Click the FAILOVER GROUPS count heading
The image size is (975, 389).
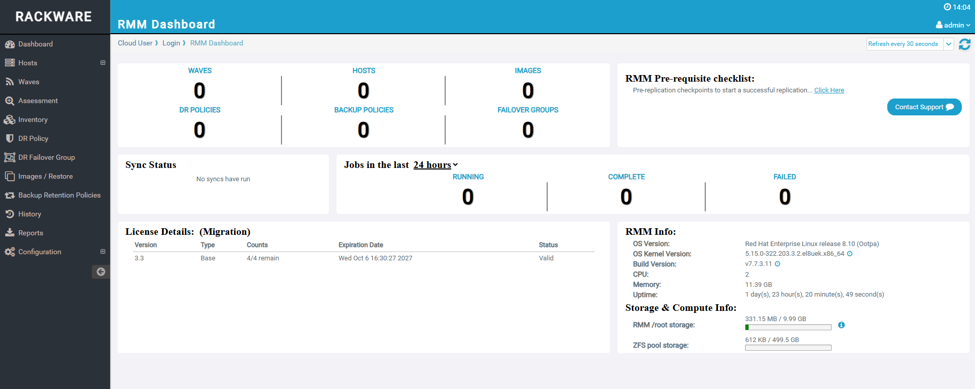[x=528, y=110]
